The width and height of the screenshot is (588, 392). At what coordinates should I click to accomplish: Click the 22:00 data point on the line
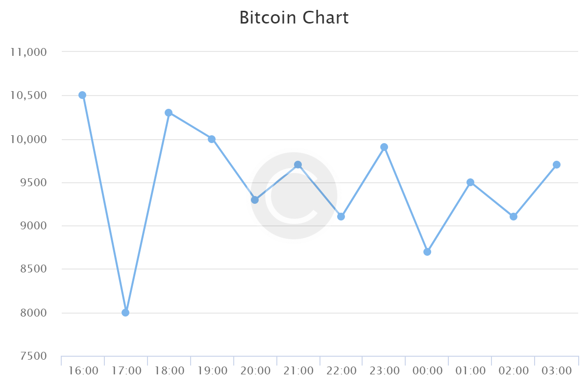pos(341,217)
